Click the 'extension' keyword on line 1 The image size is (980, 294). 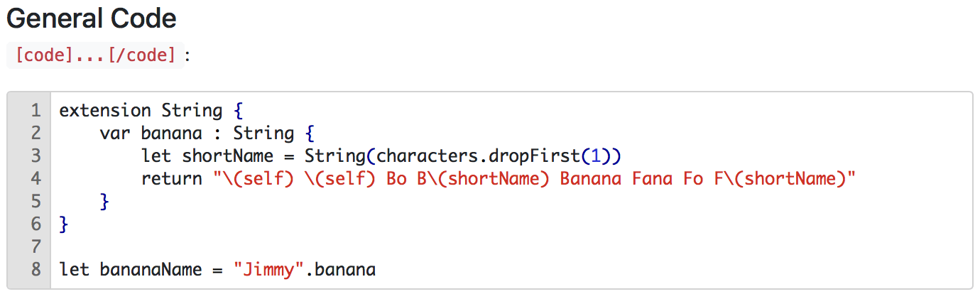click(105, 111)
